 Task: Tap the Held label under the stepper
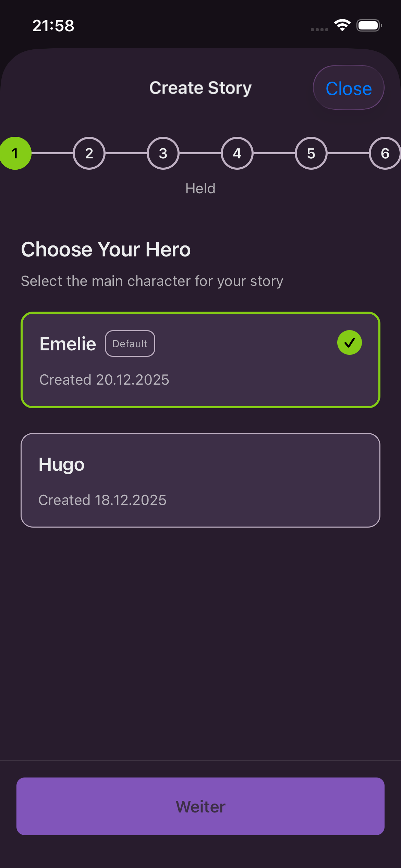pyautogui.click(x=200, y=188)
